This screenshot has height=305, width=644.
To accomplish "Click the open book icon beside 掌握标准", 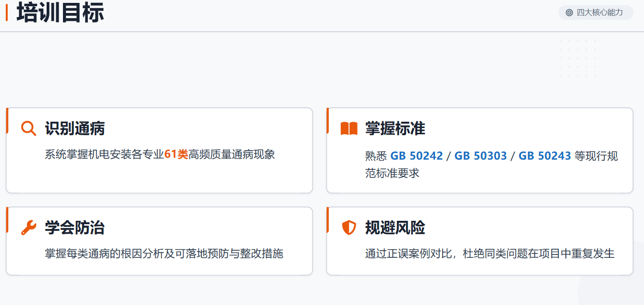I will click(x=349, y=128).
